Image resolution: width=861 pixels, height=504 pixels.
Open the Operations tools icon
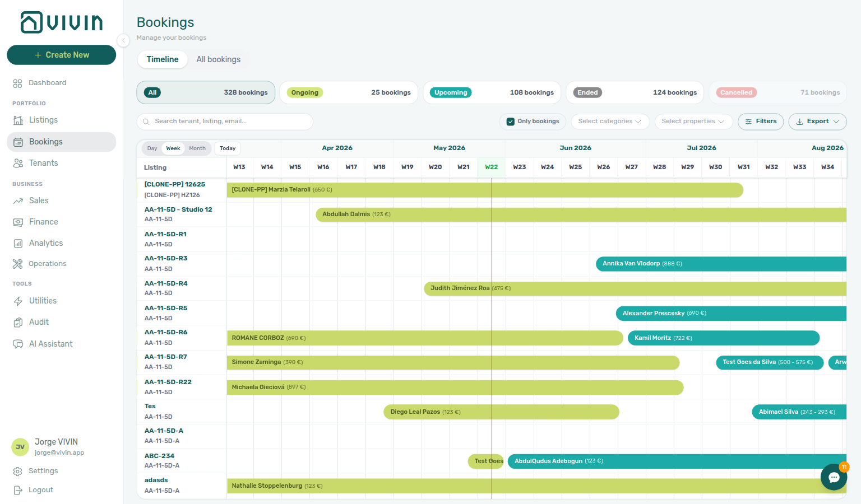[x=18, y=264]
